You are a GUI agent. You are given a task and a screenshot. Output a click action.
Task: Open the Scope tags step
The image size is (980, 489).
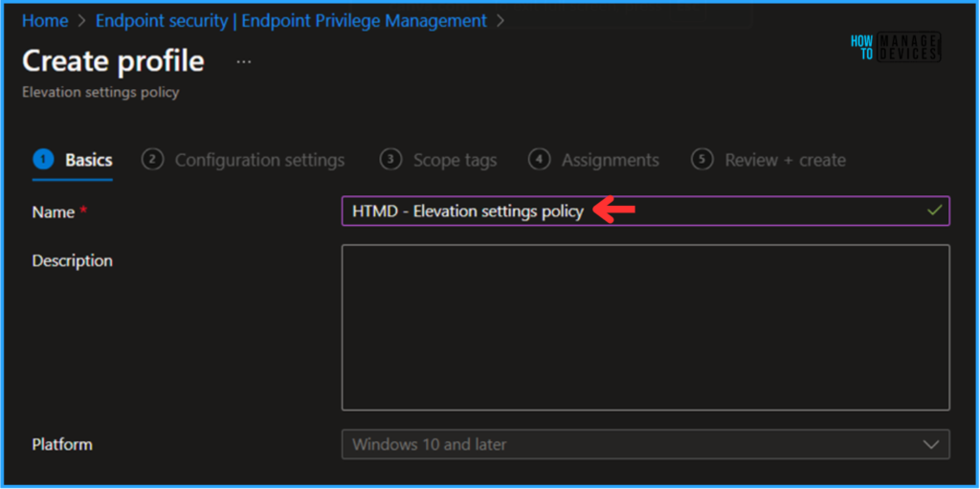coord(438,161)
